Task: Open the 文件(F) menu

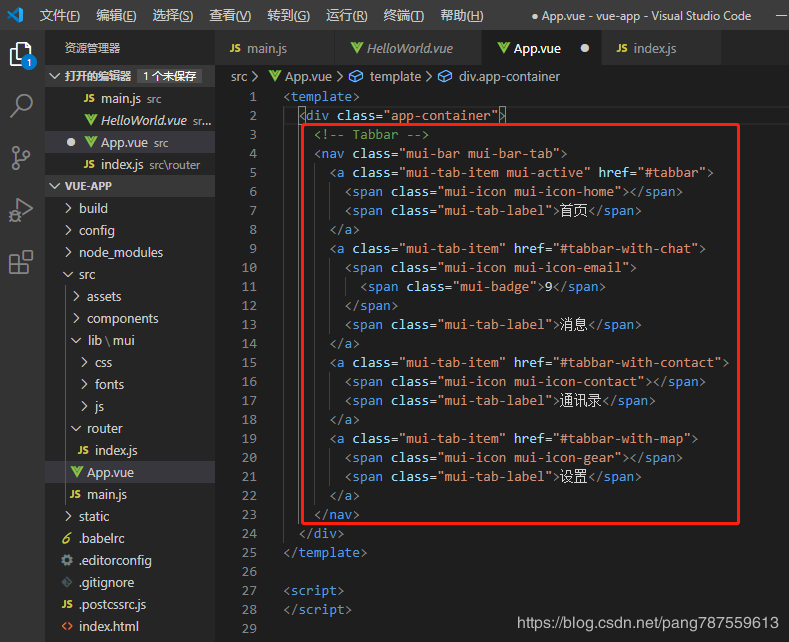Action: click(x=60, y=16)
